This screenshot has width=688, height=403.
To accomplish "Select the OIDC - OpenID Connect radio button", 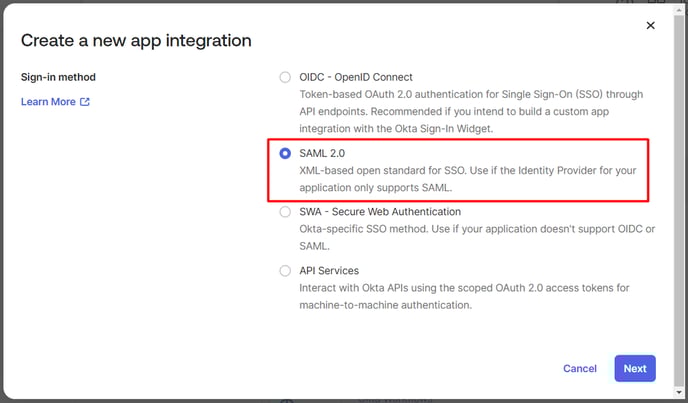I will click(285, 77).
